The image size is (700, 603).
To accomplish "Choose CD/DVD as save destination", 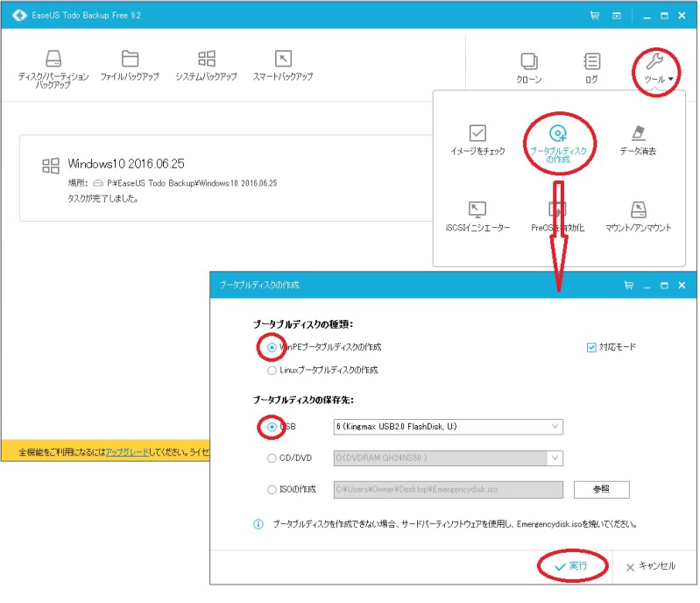I will coord(272,458).
